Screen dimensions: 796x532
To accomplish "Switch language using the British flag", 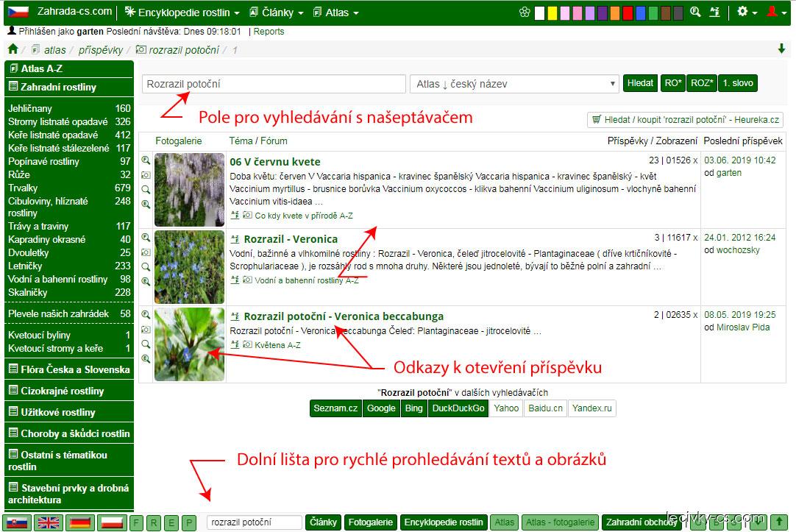I will pos(49,522).
